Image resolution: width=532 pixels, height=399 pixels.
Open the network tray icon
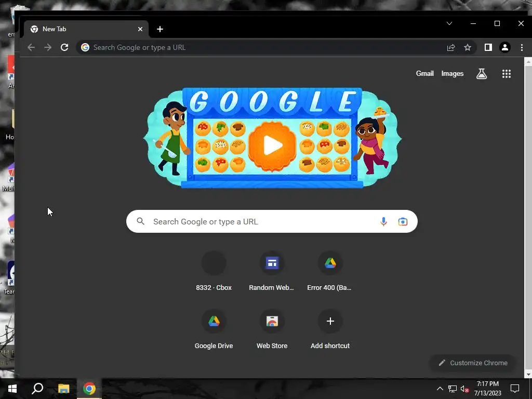(x=453, y=389)
